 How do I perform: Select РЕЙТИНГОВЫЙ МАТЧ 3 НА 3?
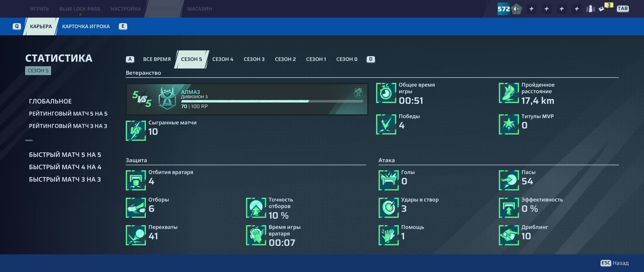(x=68, y=126)
